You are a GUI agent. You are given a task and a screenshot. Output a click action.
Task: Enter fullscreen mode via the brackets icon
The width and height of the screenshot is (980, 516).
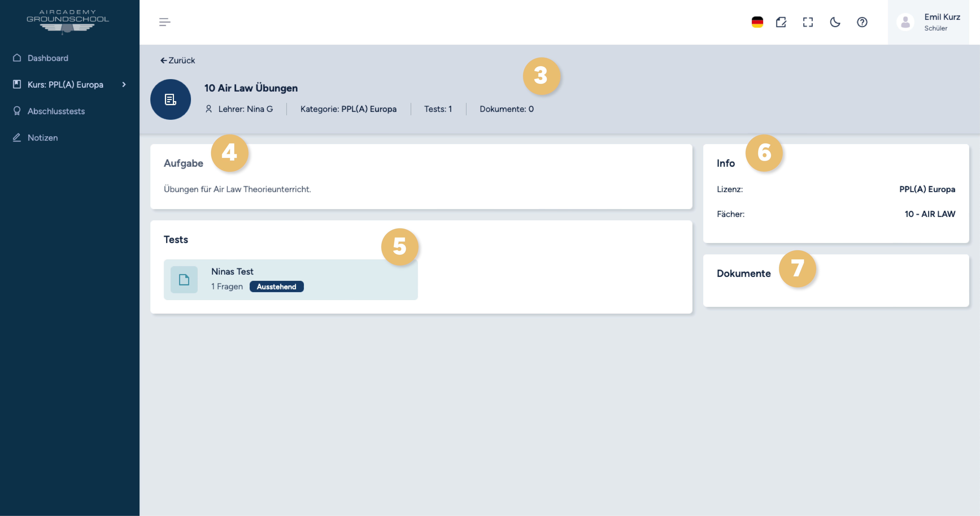click(x=808, y=22)
